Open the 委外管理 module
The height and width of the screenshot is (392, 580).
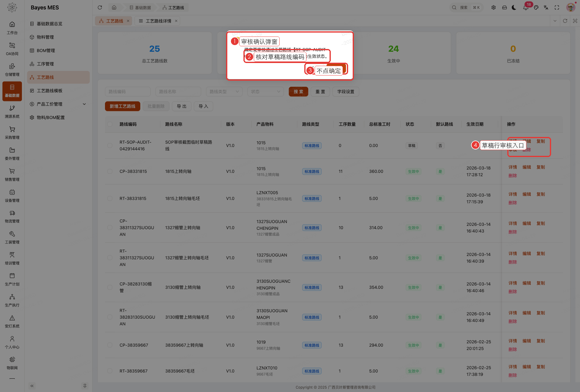point(12,154)
